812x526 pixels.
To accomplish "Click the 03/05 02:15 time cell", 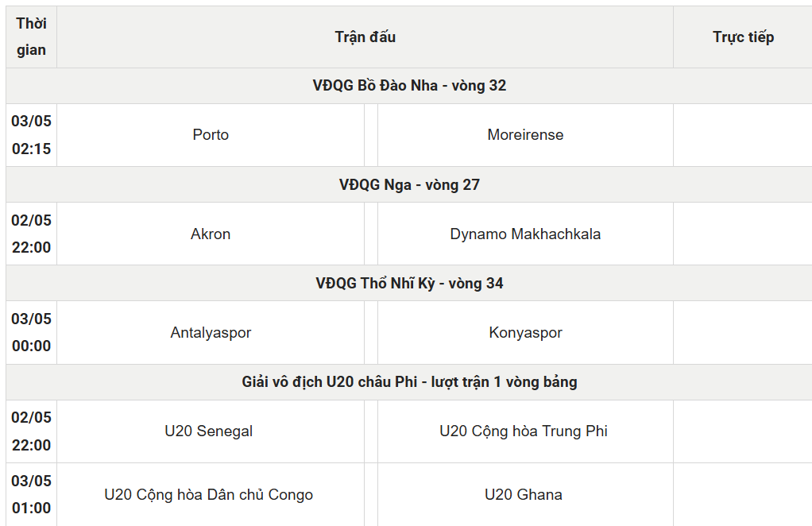I will pyautogui.click(x=31, y=134).
